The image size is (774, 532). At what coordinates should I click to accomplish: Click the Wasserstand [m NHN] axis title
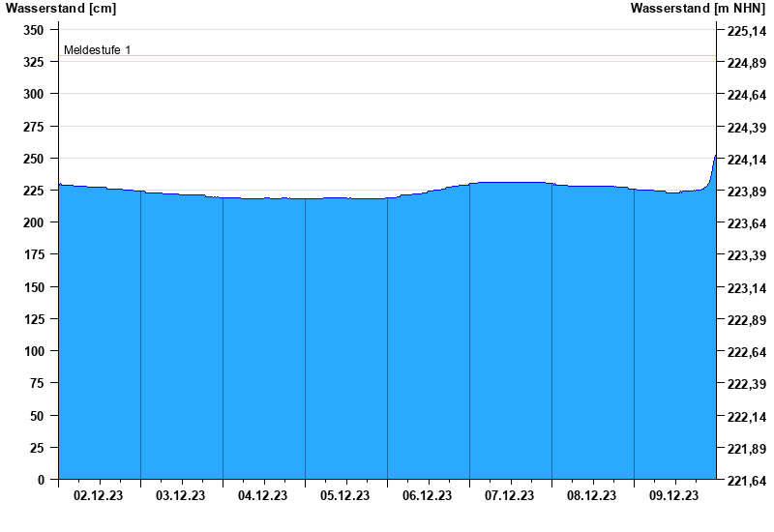coord(697,9)
